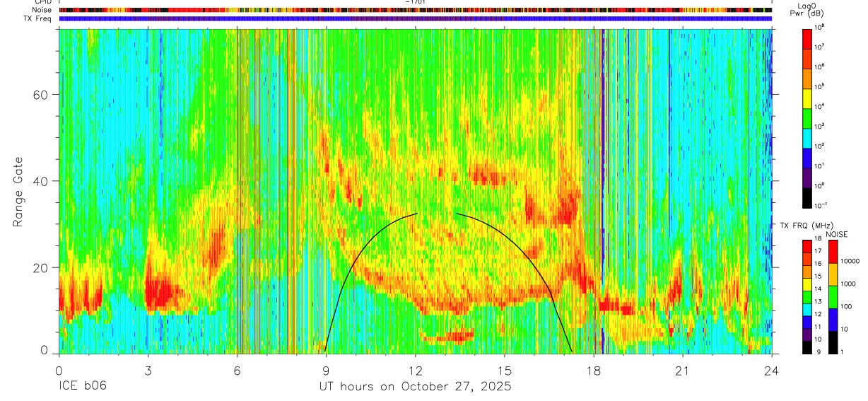This screenshot has height=401, width=868.
Task: Click the red top segment of NOISE colorbar
Action: [833, 252]
